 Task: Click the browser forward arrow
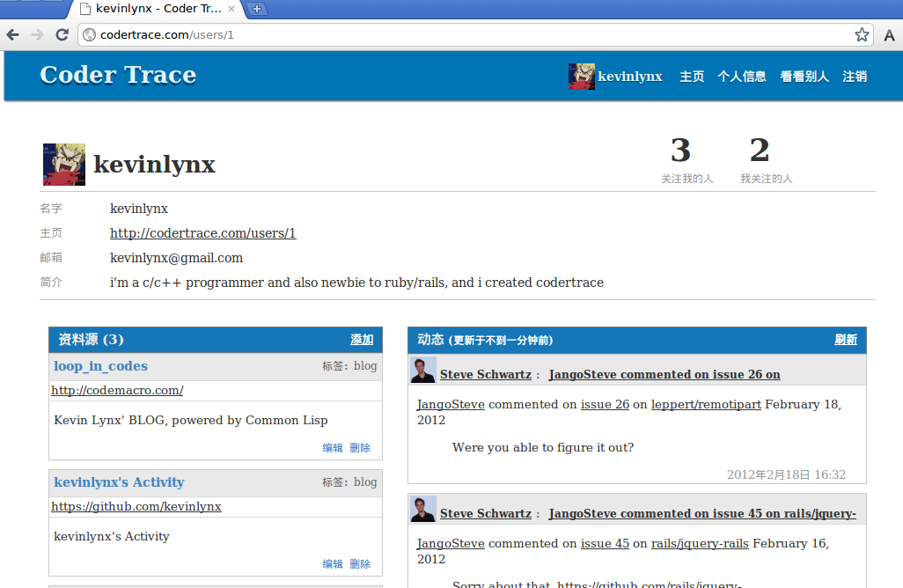click(x=37, y=35)
